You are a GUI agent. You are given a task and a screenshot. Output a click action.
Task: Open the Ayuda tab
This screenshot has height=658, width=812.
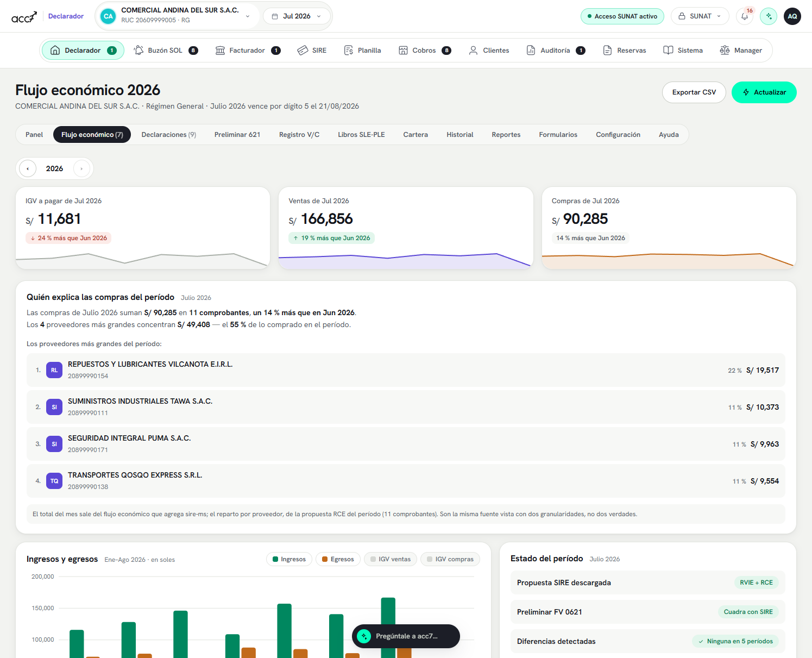pos(669,135)
